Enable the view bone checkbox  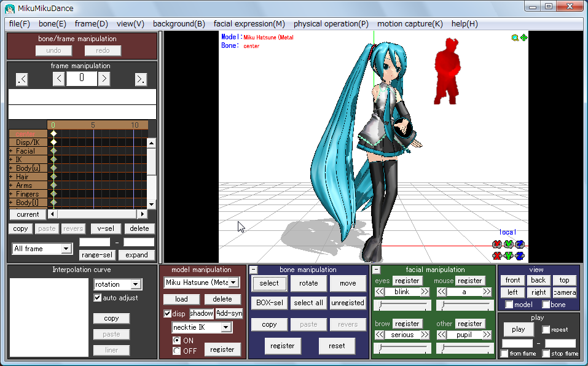546,305
